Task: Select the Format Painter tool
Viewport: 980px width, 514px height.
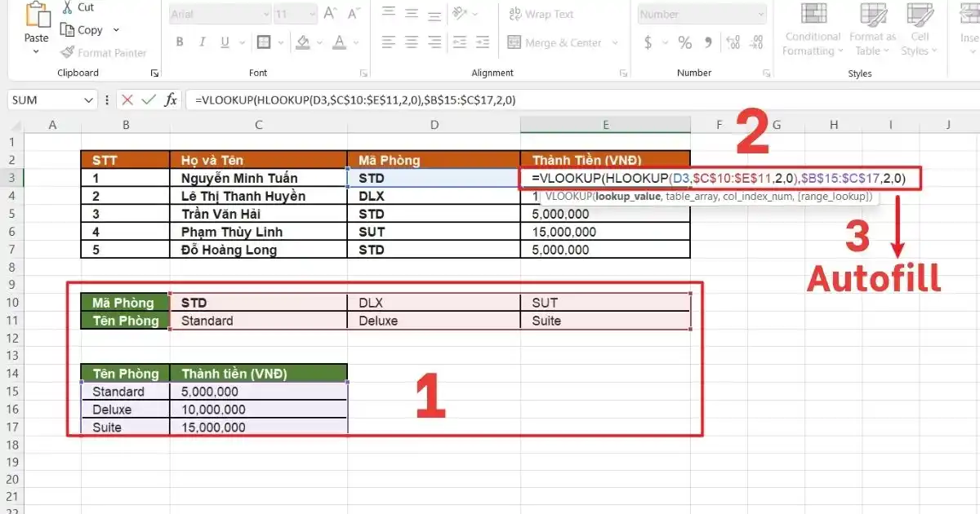Action: point(104,53)
